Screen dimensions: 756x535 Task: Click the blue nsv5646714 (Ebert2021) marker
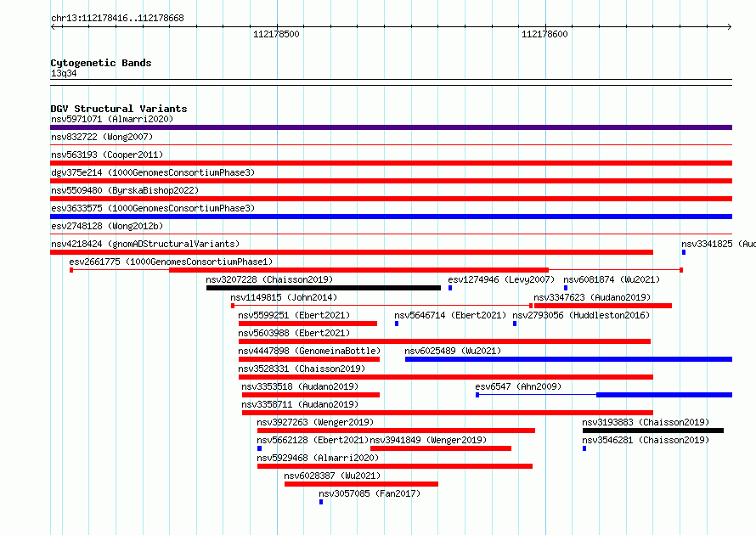coord(397,324)
